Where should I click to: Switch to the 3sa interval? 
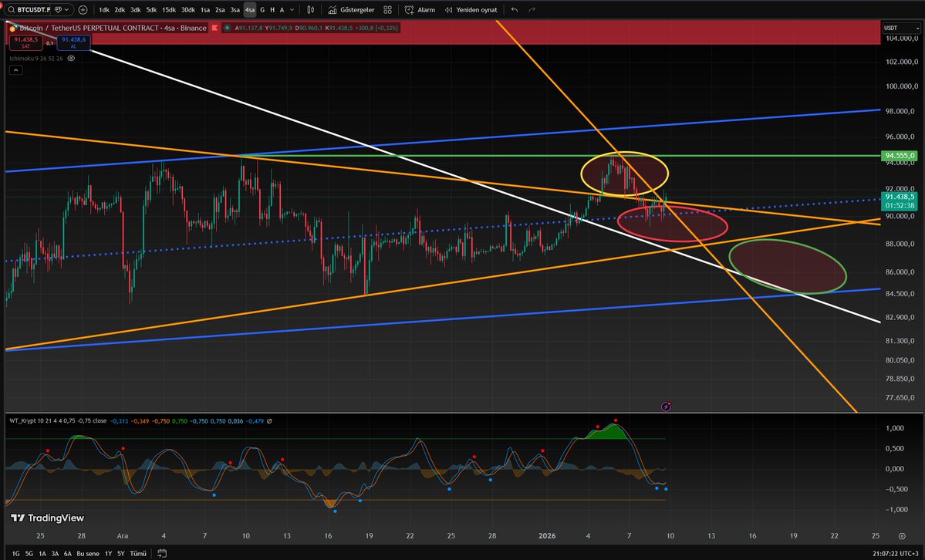click(x=235, y=10)
